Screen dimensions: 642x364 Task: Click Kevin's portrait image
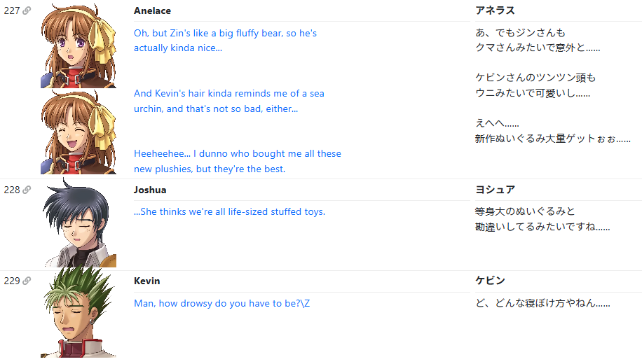coord(78,313)
